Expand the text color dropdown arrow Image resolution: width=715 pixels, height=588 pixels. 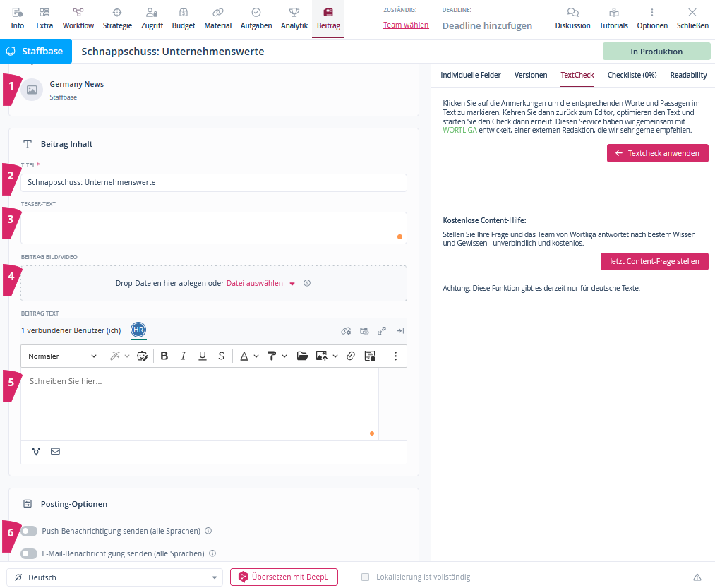[x=256, y=356]
